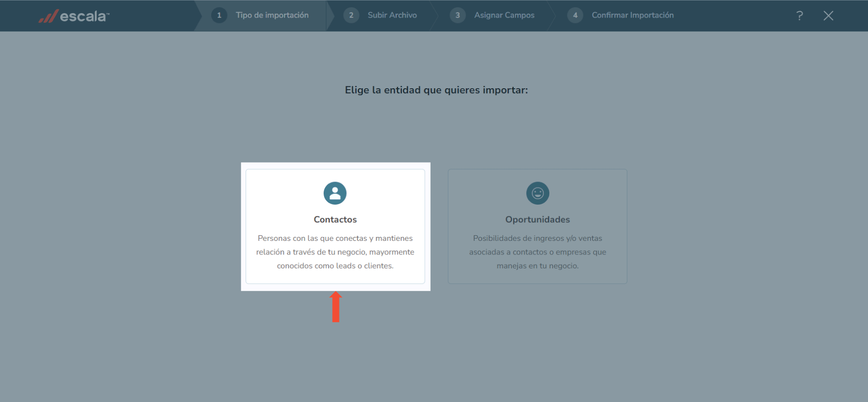Click the Contactos person icon
Image resolution: width=868 pixels, height=402 pixels.
click(335, 193)
